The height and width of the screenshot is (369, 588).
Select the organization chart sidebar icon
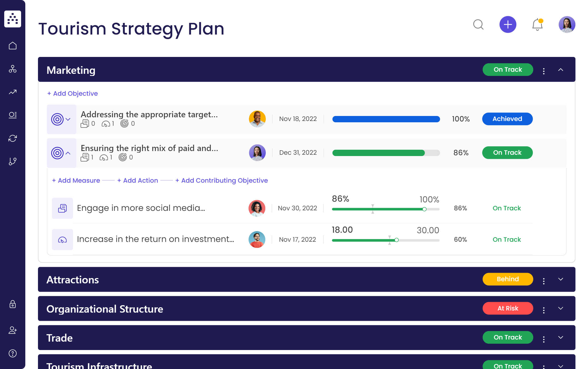tap(13, 69)
